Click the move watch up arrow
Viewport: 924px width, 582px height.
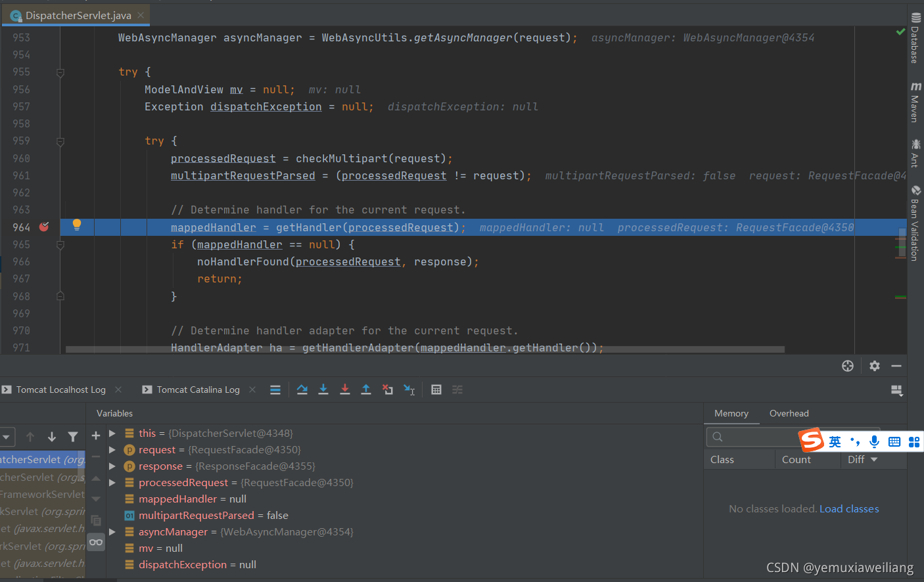(96, 478)
